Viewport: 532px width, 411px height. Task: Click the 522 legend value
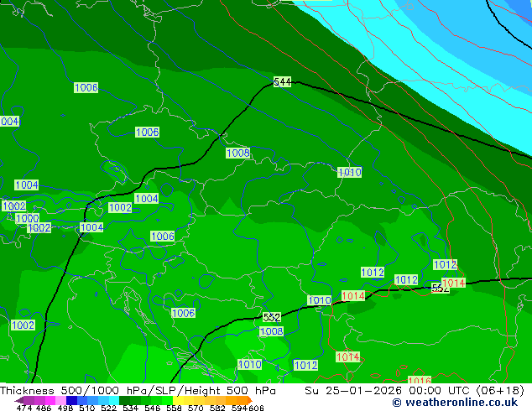tap(108, 408)
